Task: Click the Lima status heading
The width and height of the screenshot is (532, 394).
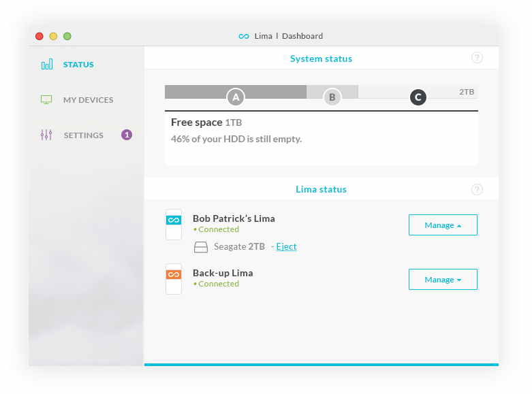Action: 321,189
